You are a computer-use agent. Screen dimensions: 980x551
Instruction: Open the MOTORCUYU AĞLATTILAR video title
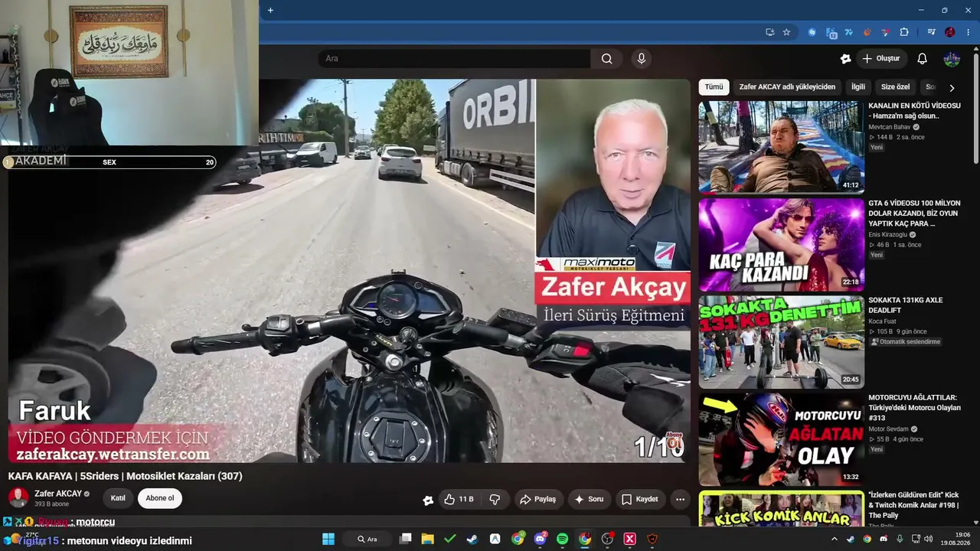(914, 408)
